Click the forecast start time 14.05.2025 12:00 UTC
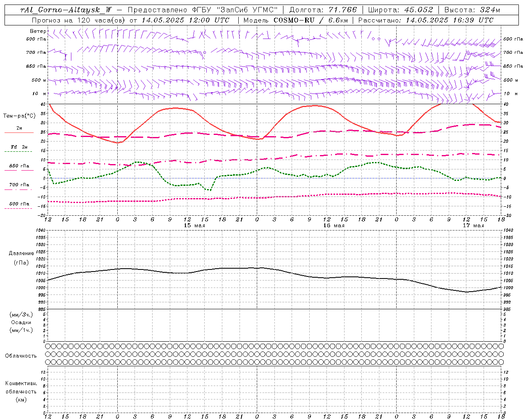 coord(185,20)
